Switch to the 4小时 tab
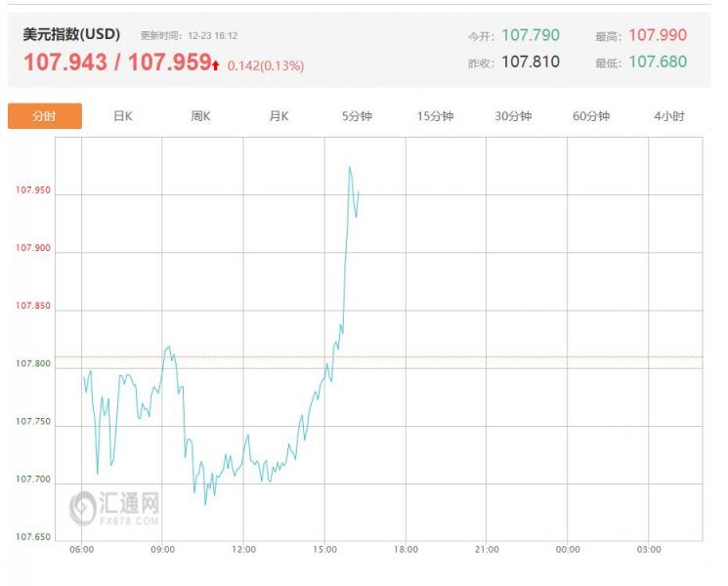Image resolution: width=728 pixels, height=586 pixels. click(669, 116)
